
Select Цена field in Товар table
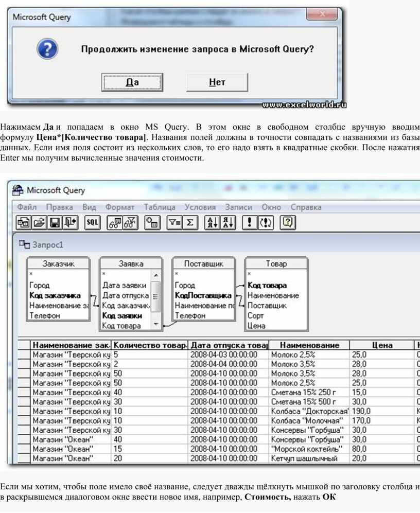coord(256,326)
